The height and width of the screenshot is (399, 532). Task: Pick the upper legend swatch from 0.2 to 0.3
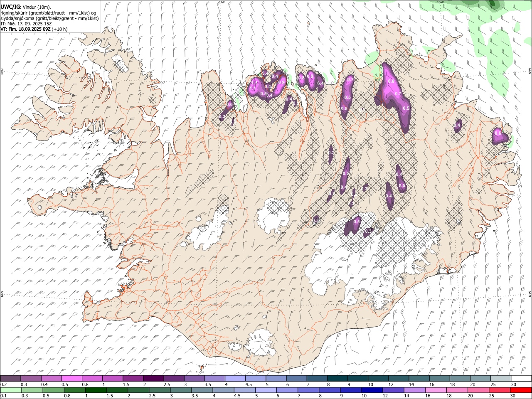[x=10, y=379]
